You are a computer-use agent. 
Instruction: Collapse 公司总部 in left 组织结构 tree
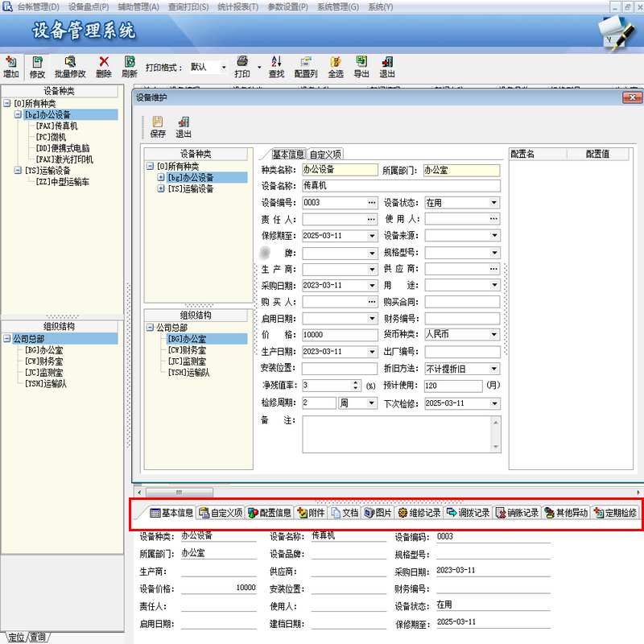click(x=6, y=338)
